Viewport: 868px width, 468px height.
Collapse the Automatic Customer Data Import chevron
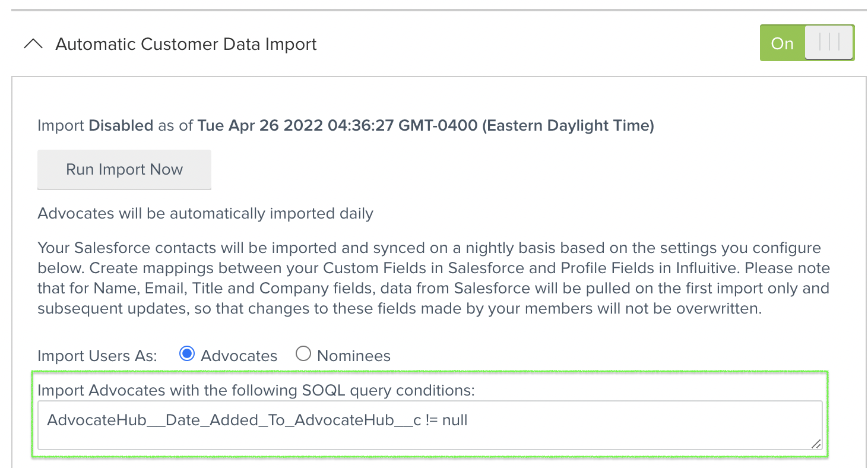click(x=33, y=45)
